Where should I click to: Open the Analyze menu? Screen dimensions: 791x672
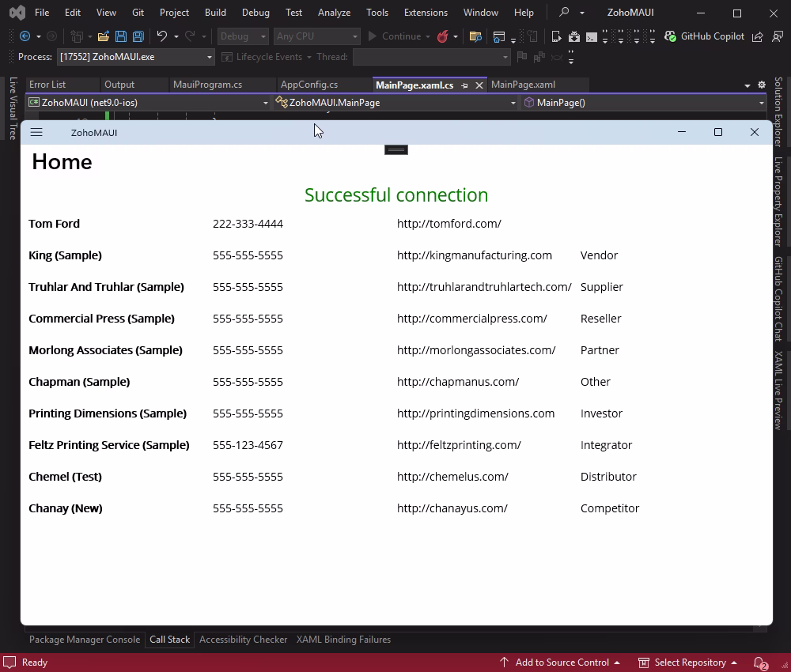[334, 12]
